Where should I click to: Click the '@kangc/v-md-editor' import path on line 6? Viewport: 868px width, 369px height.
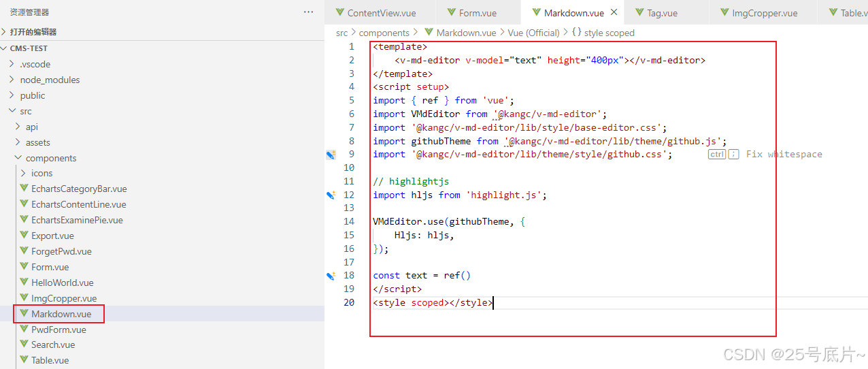[550, 114]
